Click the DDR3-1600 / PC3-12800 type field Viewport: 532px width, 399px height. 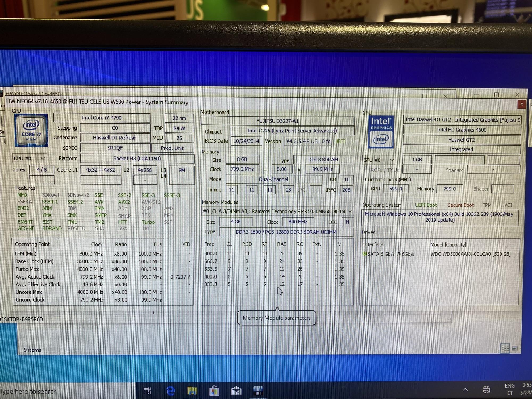(x=286, y=232)
